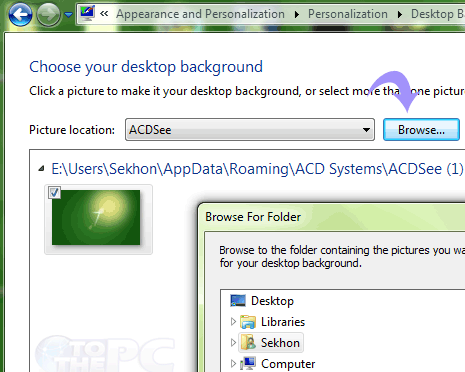The height and width of the screenshot is (372, 465).
Task: Open the recent pages dropdown arrow
Action: pyautogui.click(x=69, y=15)
